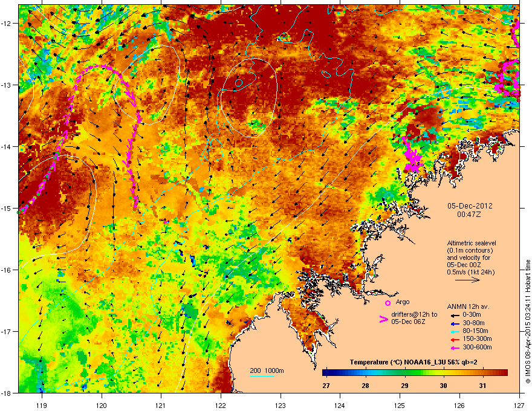Click the color bar value 28

365,386
